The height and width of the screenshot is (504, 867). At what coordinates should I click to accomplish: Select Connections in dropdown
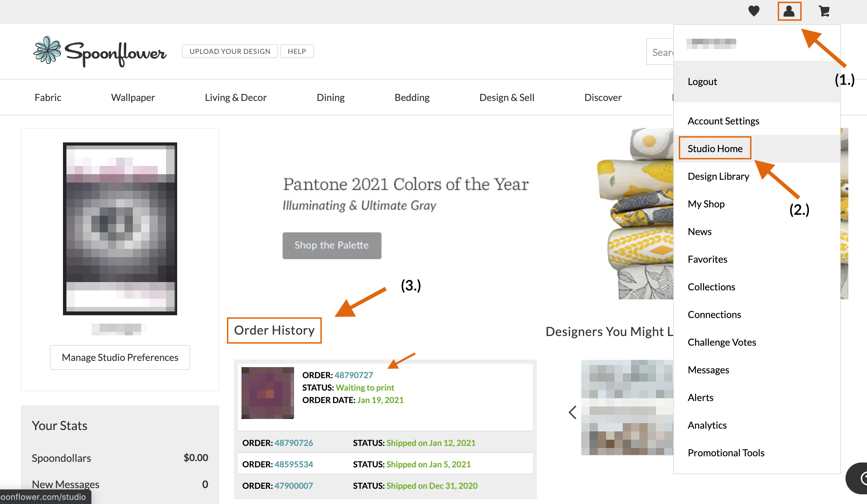757,315
